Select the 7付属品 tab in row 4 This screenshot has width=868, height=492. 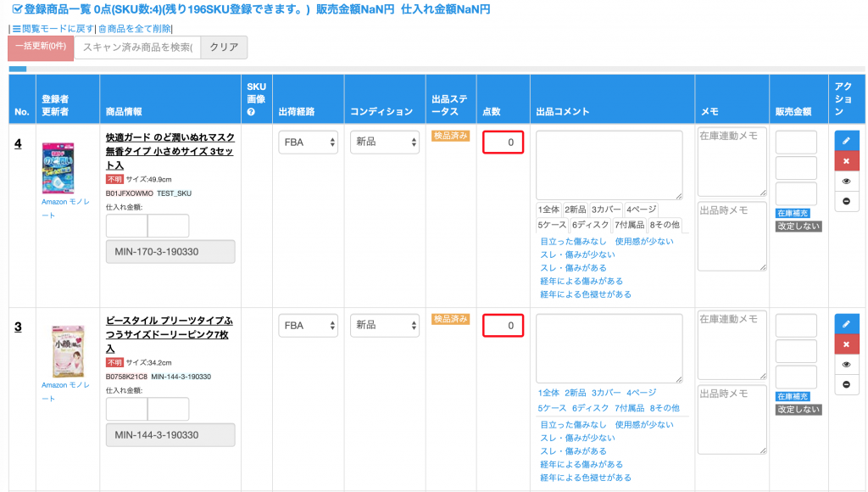click(630, 225)
